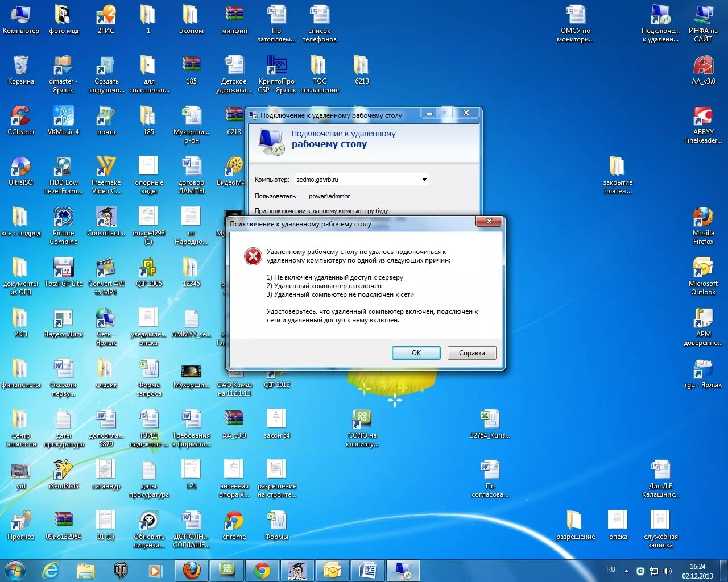Select the список телефонов document
The width and height of the screenshot is (728, 582).
pos(319,23)
